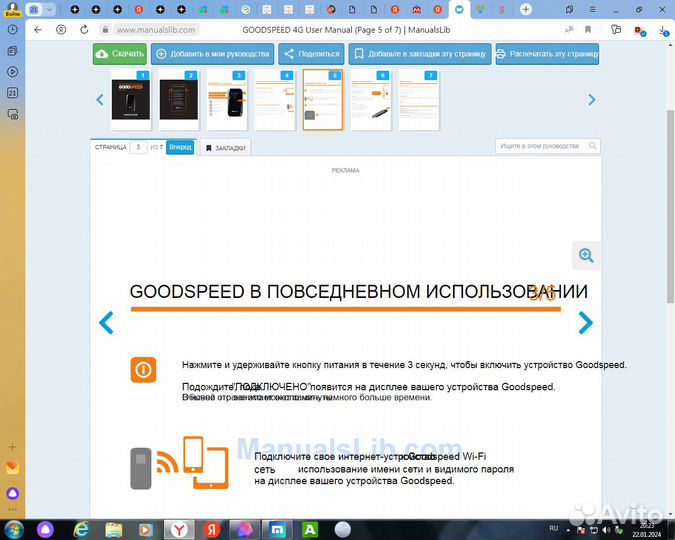Go to previous manual page arrow
The height and width of the screenshot is (540, 675).
(x=106, y=323)
